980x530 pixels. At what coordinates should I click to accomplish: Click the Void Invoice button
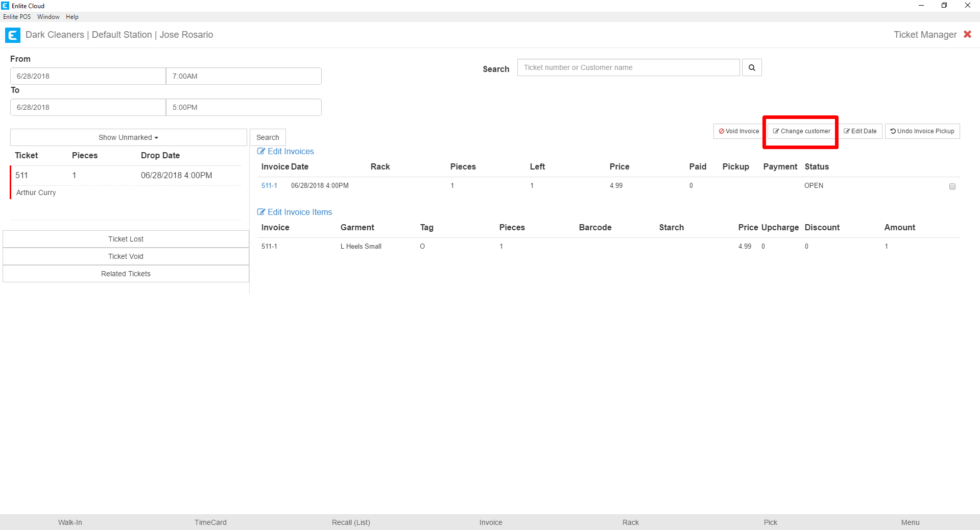click(738, 131)
